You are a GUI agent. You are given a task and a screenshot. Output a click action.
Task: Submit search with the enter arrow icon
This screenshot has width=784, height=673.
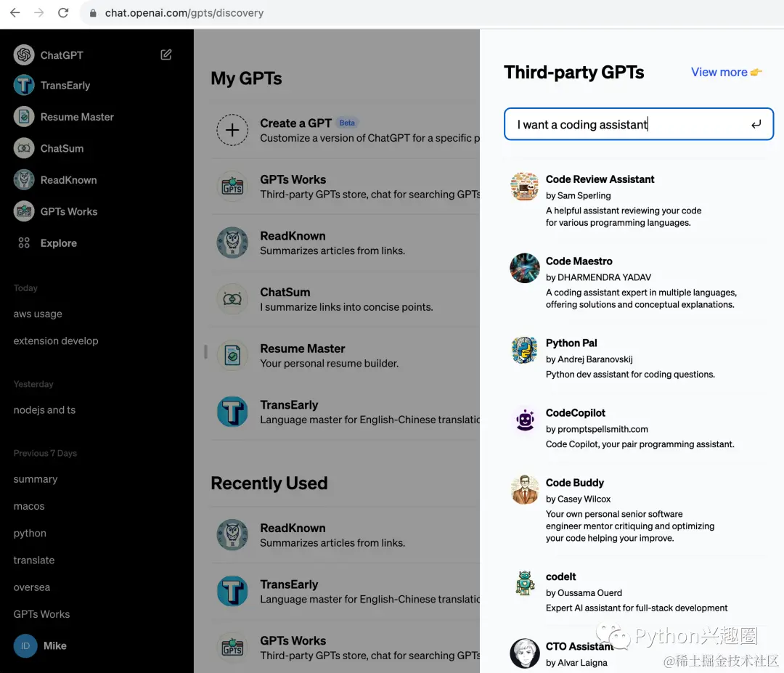pyautogui.click(x=756, y=124)
